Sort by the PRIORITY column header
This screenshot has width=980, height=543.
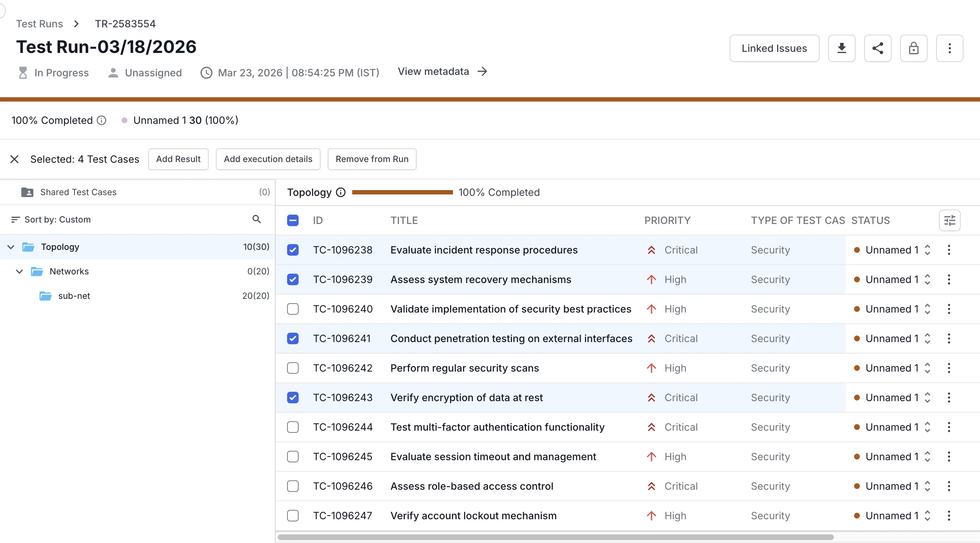(x=667, y=220)
